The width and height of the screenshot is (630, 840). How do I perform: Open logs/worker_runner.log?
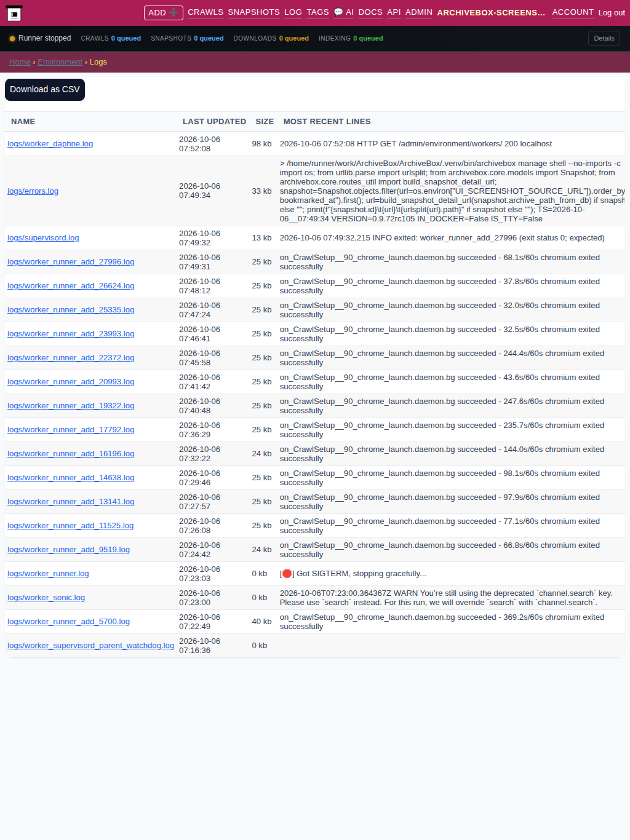[x=48, y=574]
